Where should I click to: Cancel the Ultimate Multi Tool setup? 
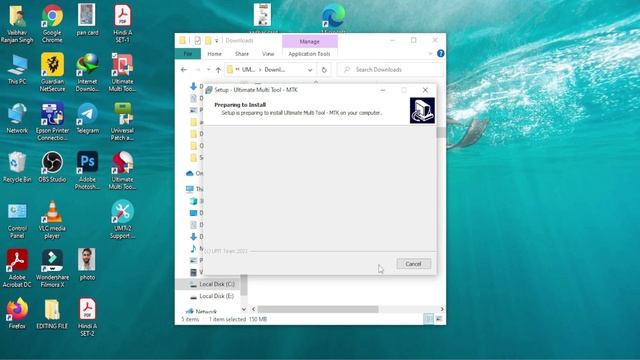[x=413, y=264]
